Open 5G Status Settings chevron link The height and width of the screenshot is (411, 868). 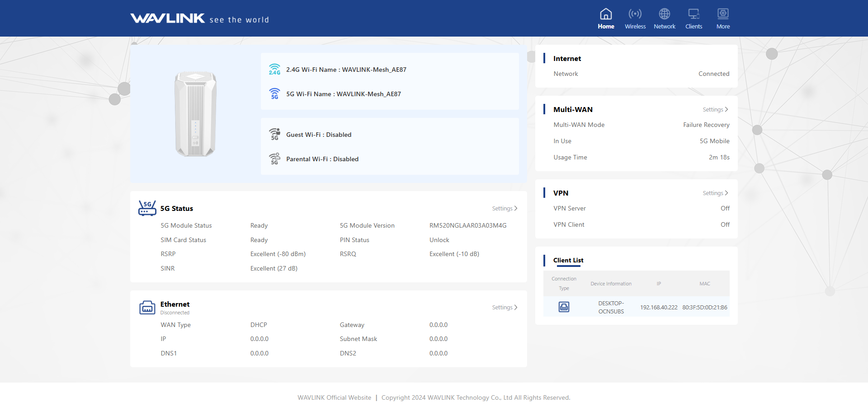pos(505,209)
